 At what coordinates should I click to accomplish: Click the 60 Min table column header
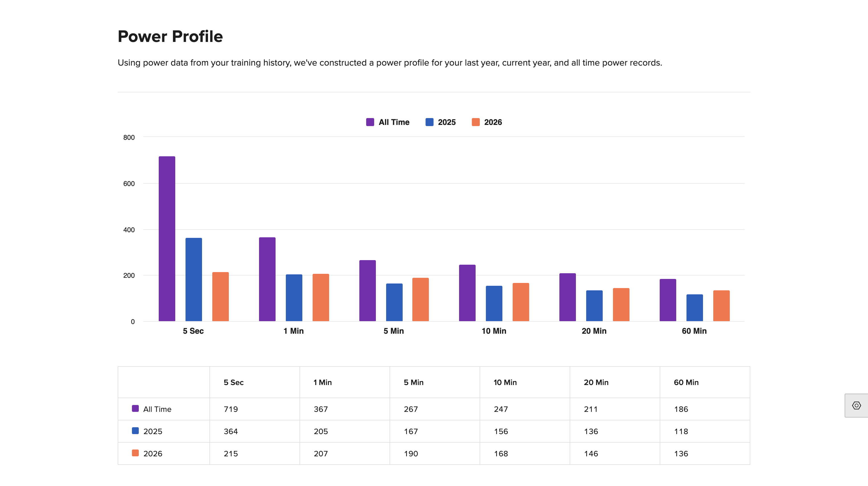(686, 382)
